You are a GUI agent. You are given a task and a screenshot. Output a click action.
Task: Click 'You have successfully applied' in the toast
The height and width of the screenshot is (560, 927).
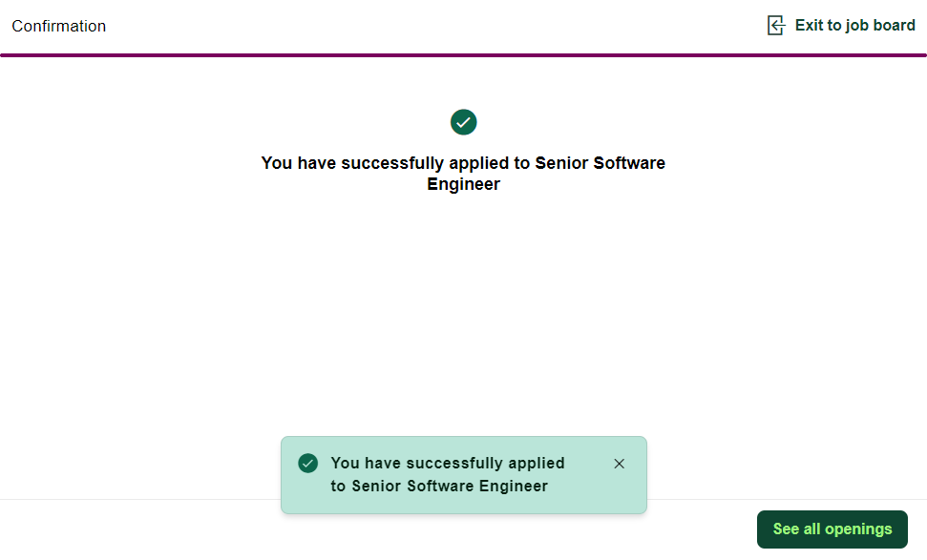tap(447, 464)
